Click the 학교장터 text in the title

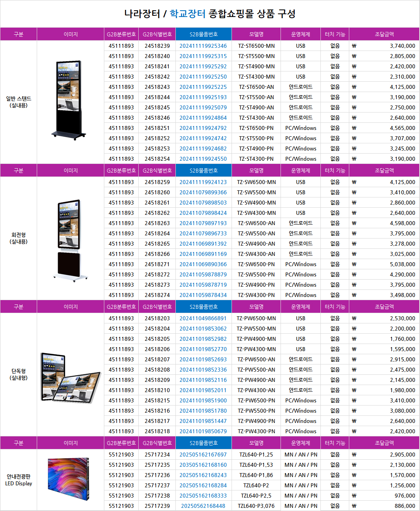tap(188, 14)
